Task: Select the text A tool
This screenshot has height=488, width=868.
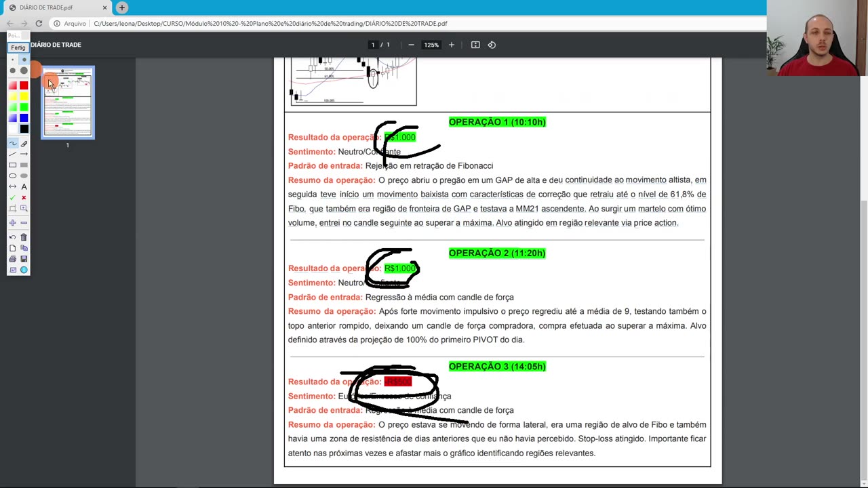Action: [x=24, y=186]
